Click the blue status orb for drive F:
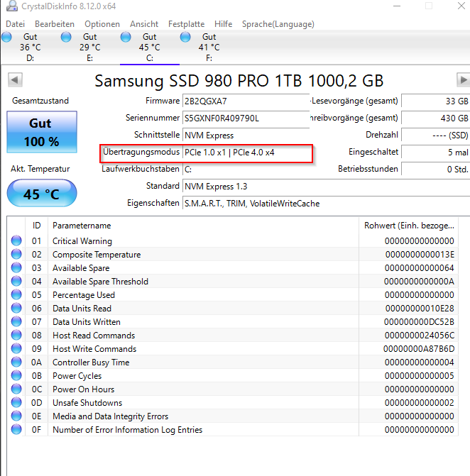Screen dimensions: 470x476 [x=185, y=37]
